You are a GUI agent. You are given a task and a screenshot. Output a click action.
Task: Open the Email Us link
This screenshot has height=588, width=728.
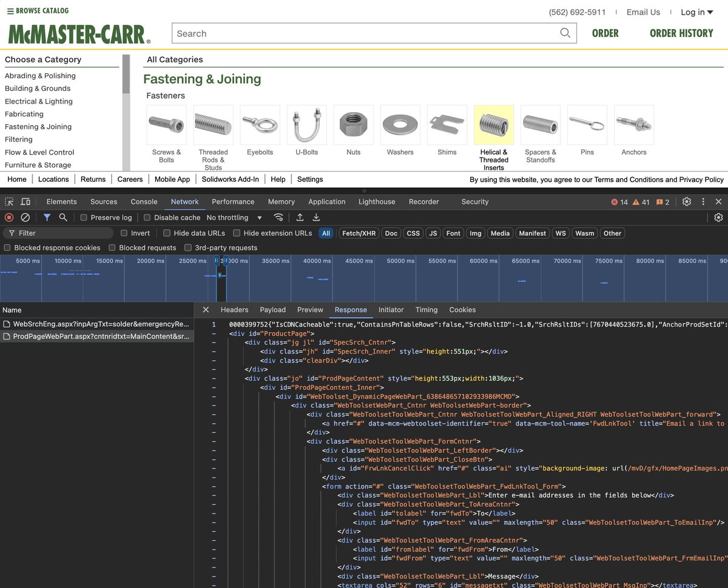(x=643, y=12)
